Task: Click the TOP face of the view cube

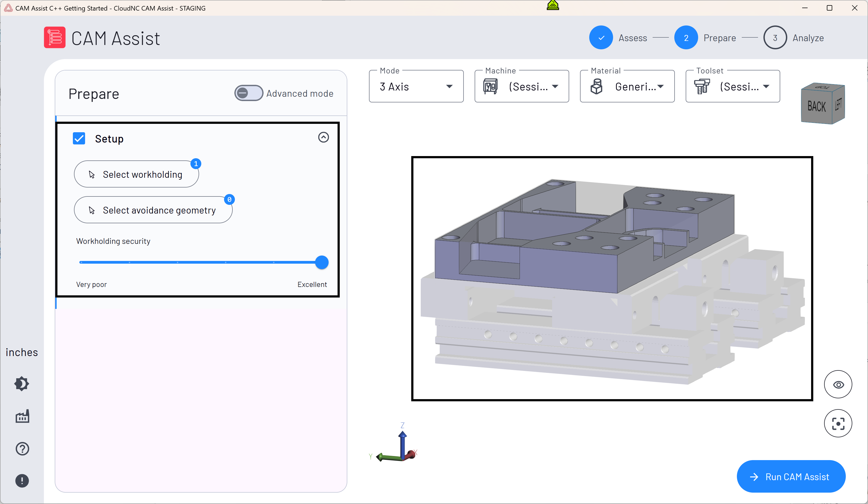Action: click(823, 87)
